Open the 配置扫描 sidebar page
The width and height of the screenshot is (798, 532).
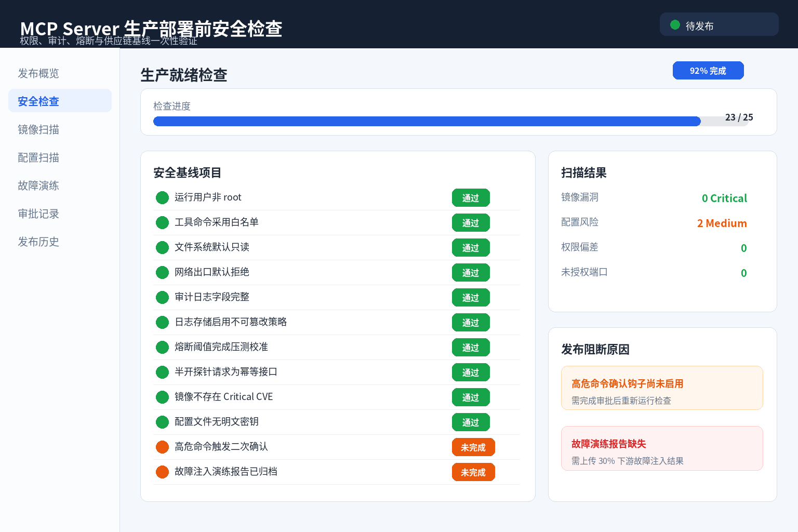point(60,157)
